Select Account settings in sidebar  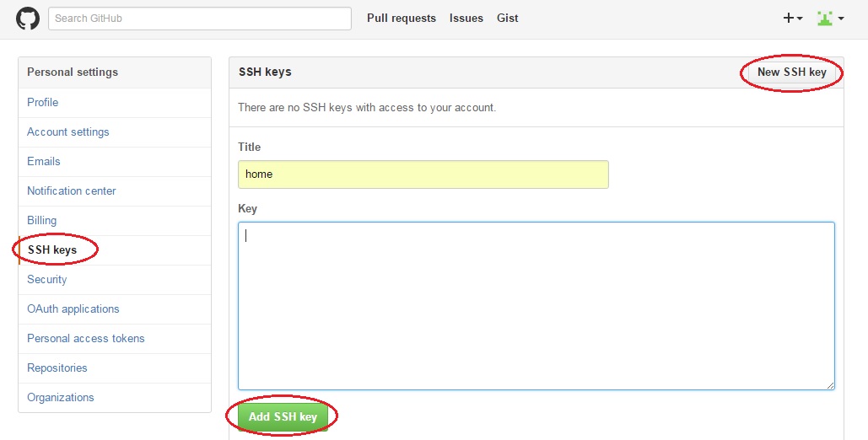coord(68,131)
